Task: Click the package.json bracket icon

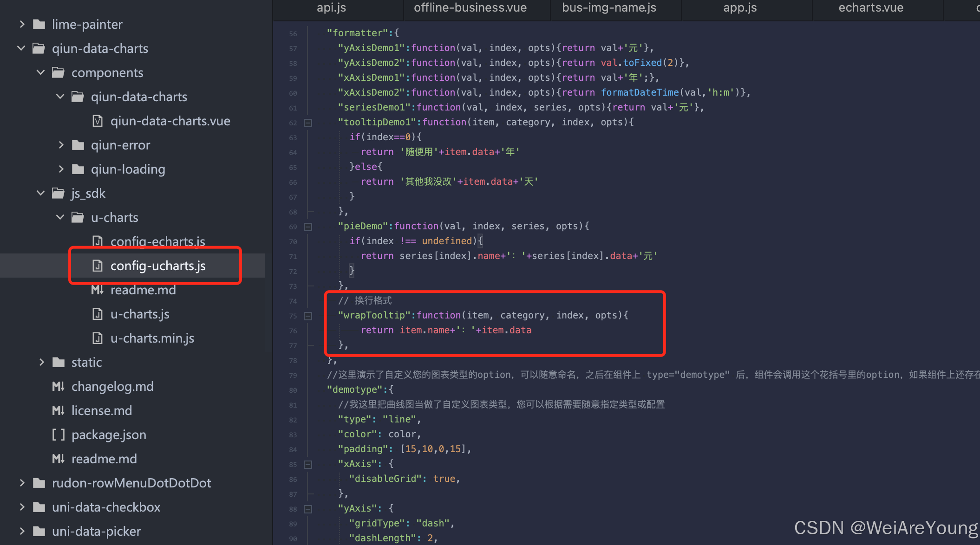Action: [58, 435]
